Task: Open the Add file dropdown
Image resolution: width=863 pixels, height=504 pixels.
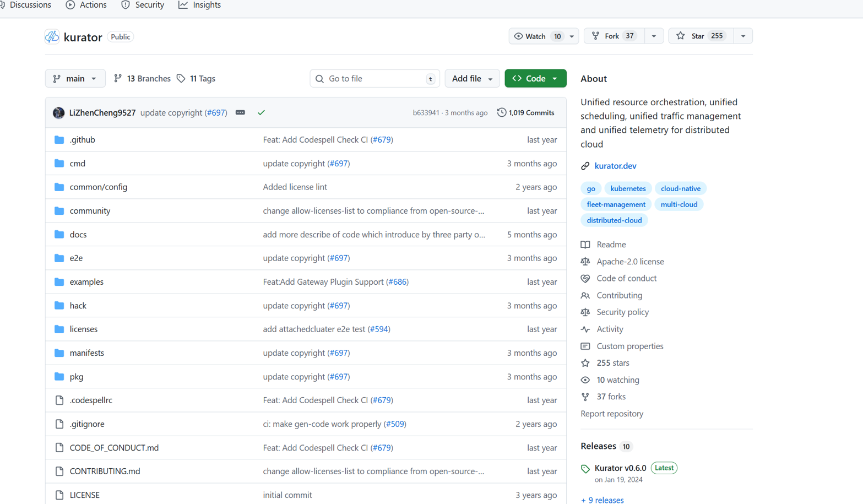Action: coord(472,79)
